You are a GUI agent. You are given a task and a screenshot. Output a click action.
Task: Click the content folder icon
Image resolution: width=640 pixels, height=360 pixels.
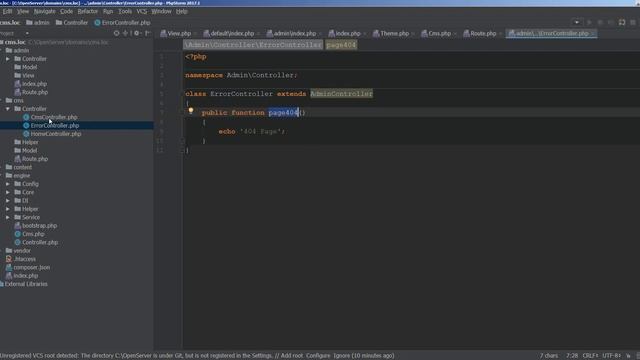point(9,167)
